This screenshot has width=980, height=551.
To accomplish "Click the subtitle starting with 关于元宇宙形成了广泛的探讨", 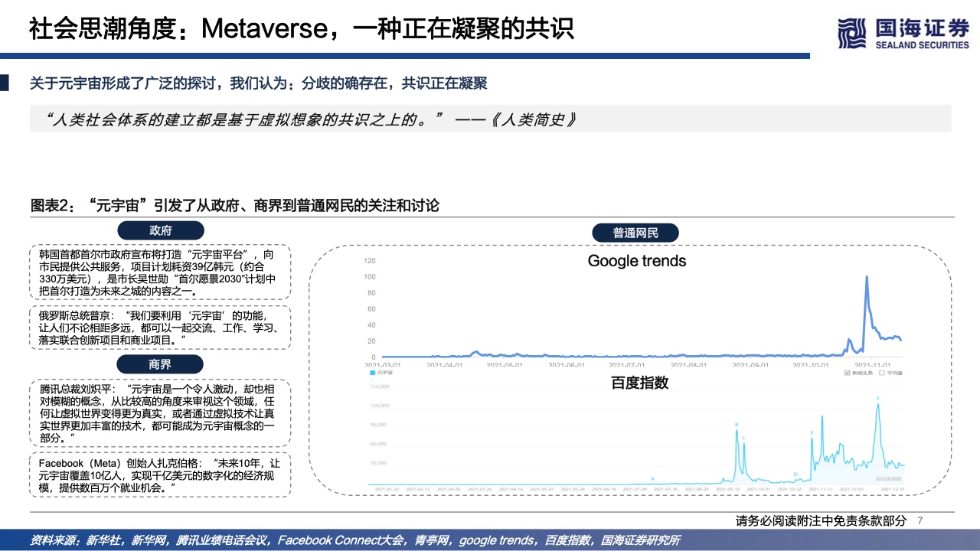I will (x=258, y=83).
